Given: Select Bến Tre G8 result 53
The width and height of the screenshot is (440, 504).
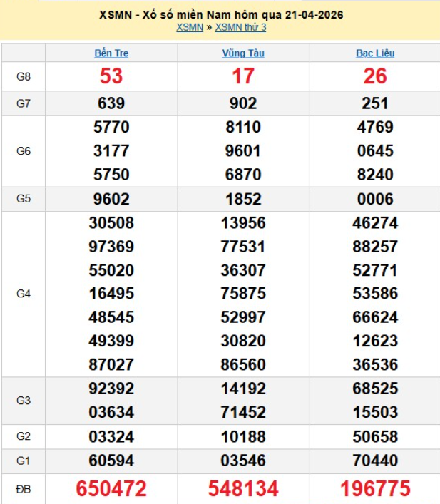Looking at the screenshot, I should pyautogui.click(x=111, y=77).
